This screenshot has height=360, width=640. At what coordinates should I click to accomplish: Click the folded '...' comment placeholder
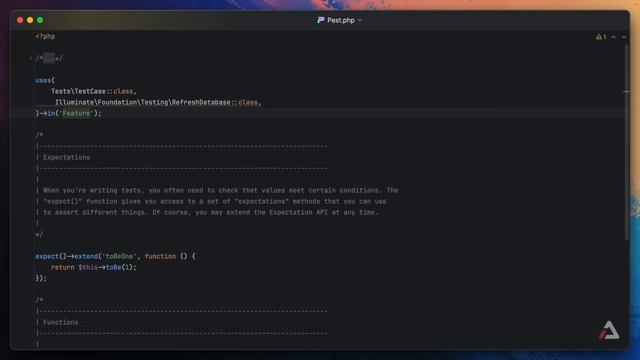click(49, 58)
